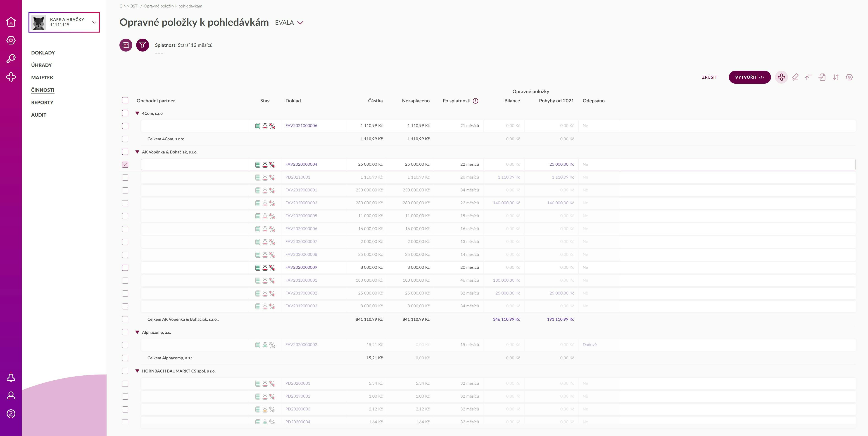Open the EVALA dropdown next to title
Viewport: 868px width, 436px height.
[289, 23]
